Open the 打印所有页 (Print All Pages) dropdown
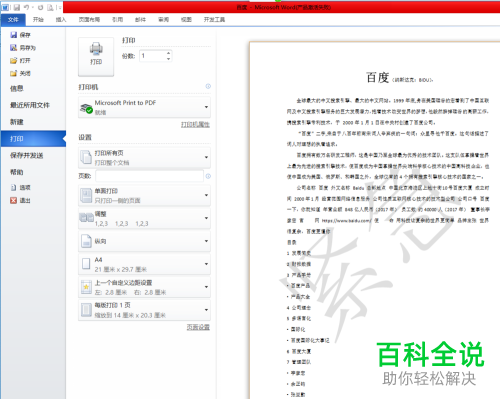 pyautogui.click(x=144, y=157)
